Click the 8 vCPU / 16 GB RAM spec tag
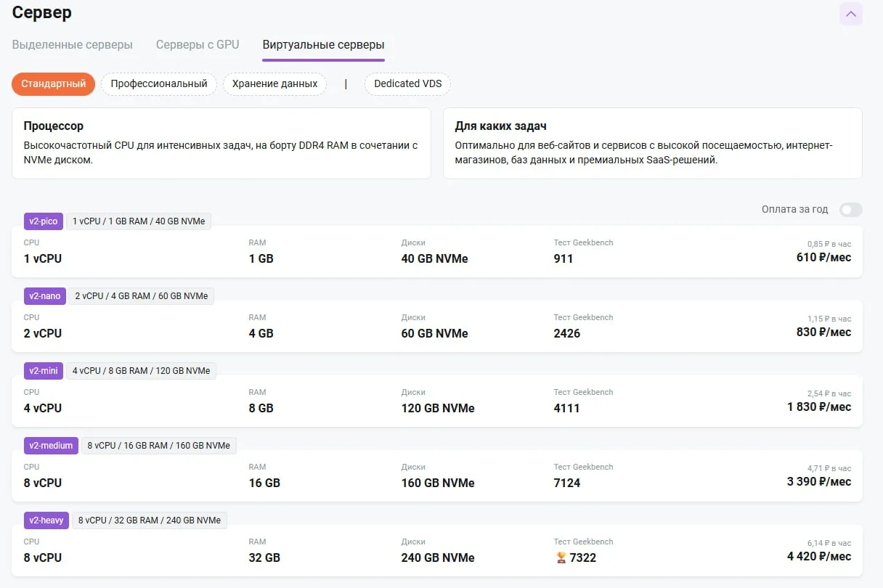The image size is (883, 588). point(158,446)
